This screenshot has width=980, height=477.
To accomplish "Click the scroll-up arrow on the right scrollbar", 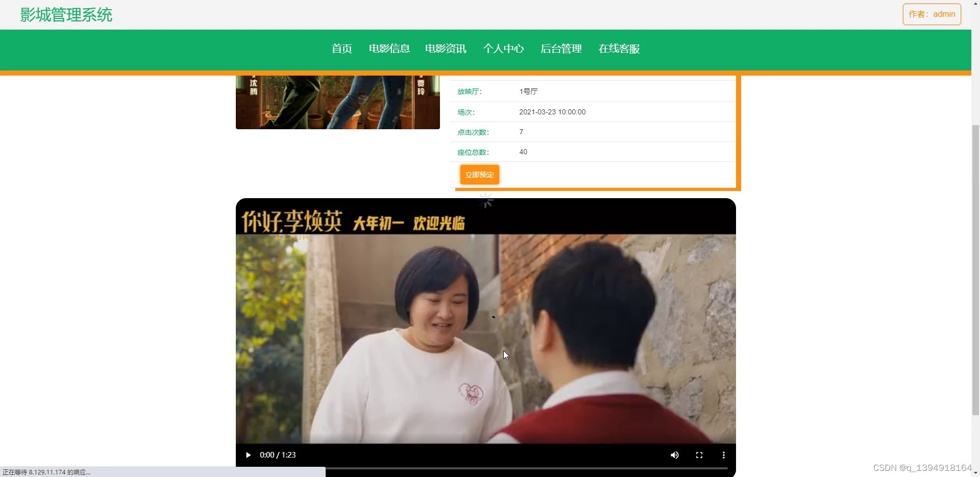I will (975, 4).
